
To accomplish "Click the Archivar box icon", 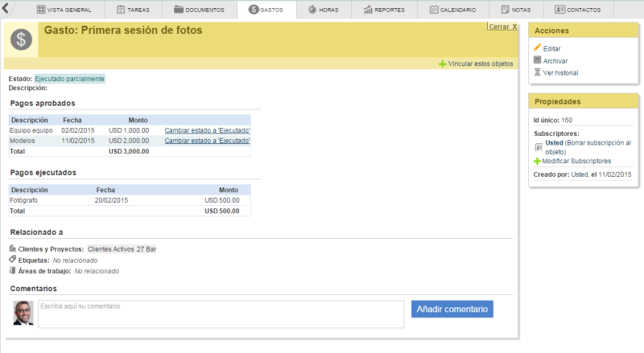I will coord(538,60).
